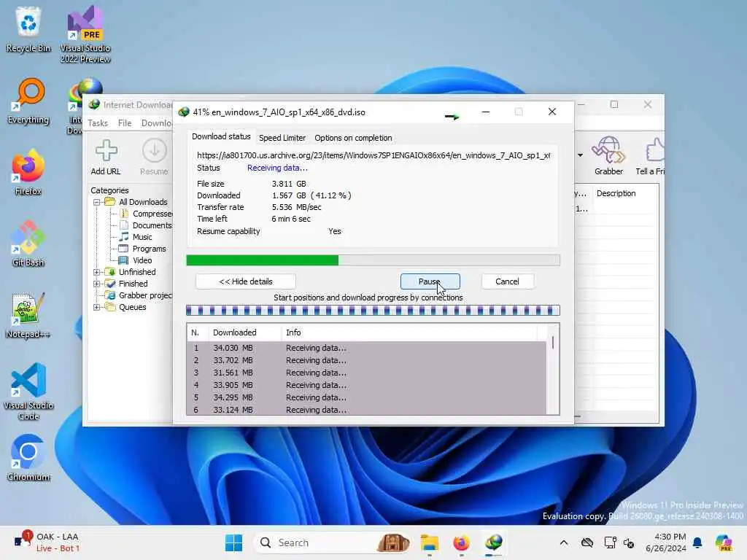Viewport: 747px width, 560px height.
Task: Open the Git Bash desktop shortcut
Action: point(28,244)
